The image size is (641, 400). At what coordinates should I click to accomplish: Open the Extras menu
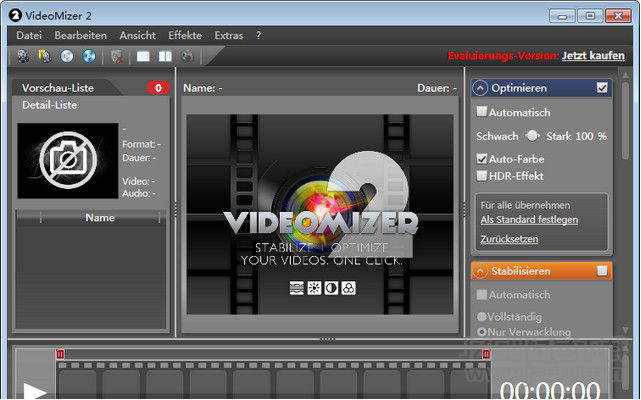(x=229, y=36)
